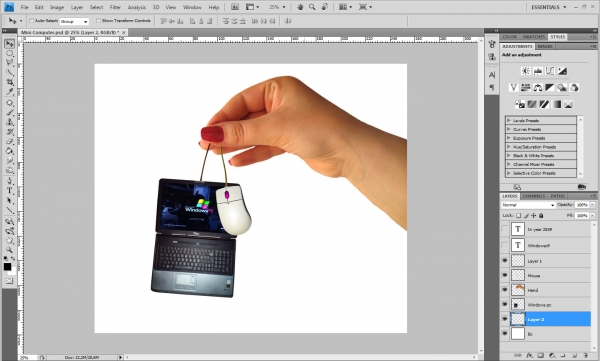Hide the Hand layer
The width and height of the screenshot is (600, 361).
[505, 290]
